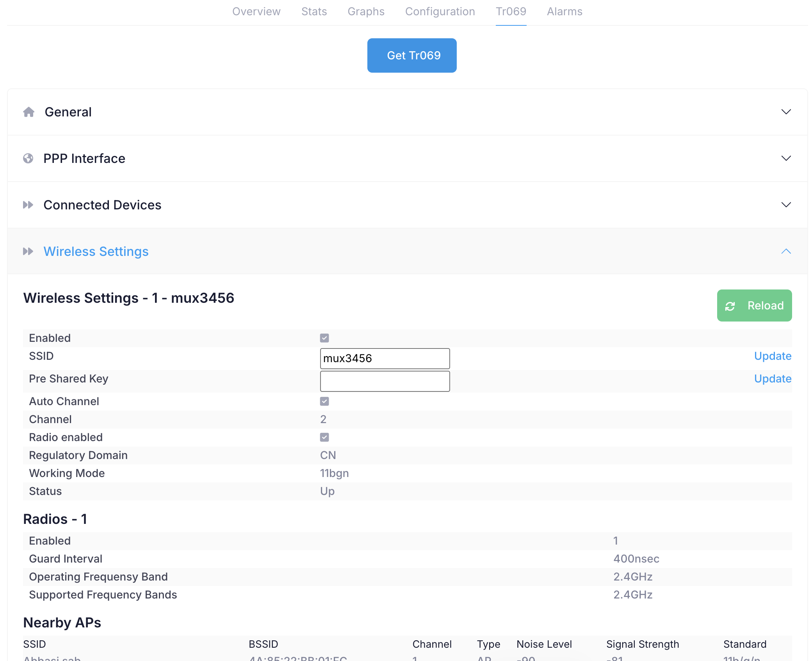Collapse the Wireless Settings section chevron
Viewport: 812px width, 661px height.
786,251
